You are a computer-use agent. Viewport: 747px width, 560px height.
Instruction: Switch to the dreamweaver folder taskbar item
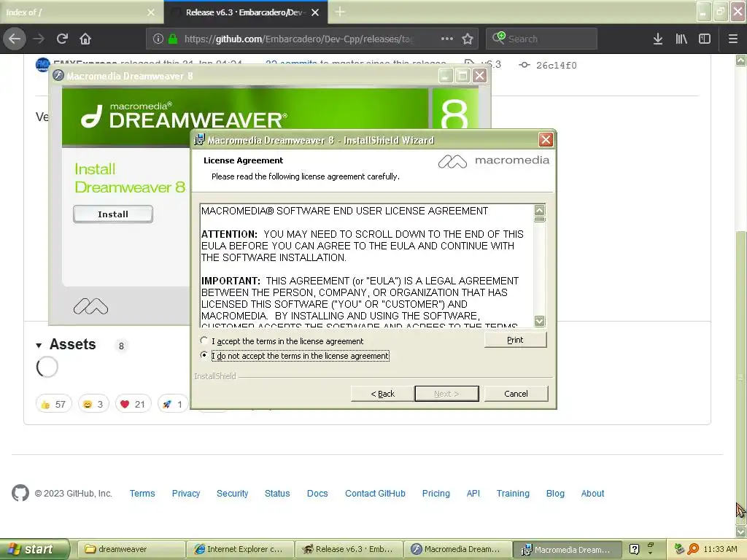click(131, 549)
